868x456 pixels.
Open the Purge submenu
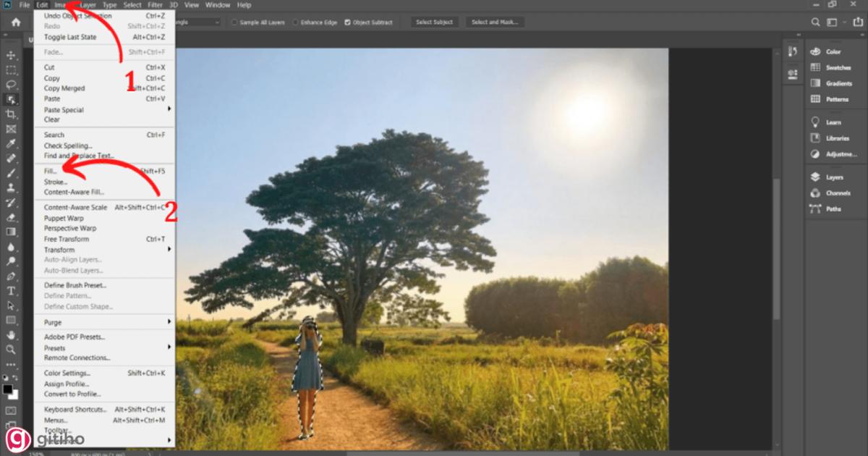tap(53, 321)
